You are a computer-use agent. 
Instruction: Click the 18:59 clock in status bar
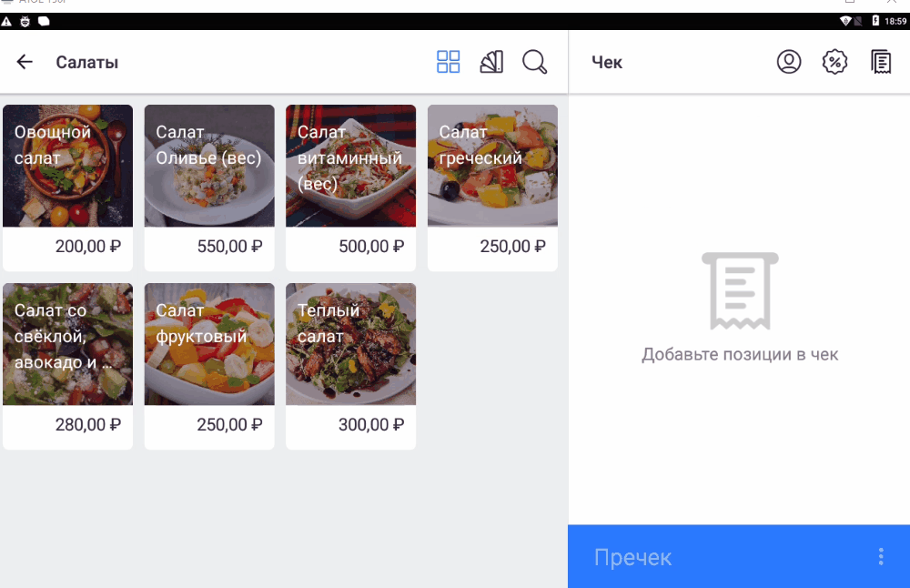click(x=895, y=22)
